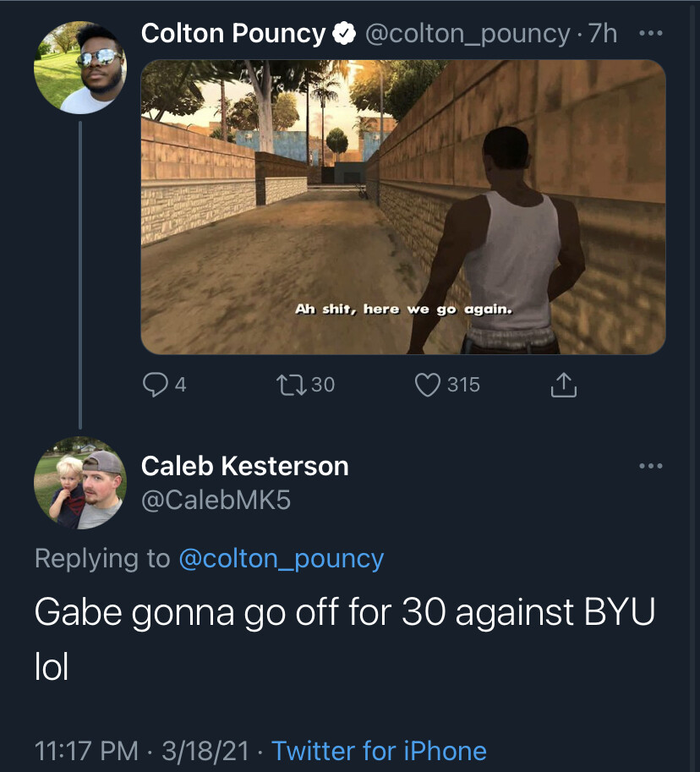Click the 7h timestamp on the tweet
Image resolution: width=700 pixels, height=772 pixels.
click(603, 34)
